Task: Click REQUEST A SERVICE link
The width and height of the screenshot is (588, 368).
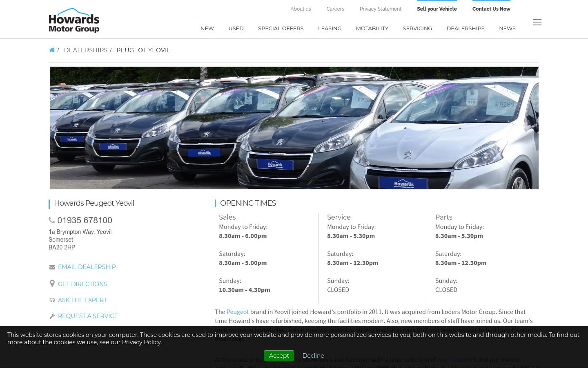Action: coord(88,316)
